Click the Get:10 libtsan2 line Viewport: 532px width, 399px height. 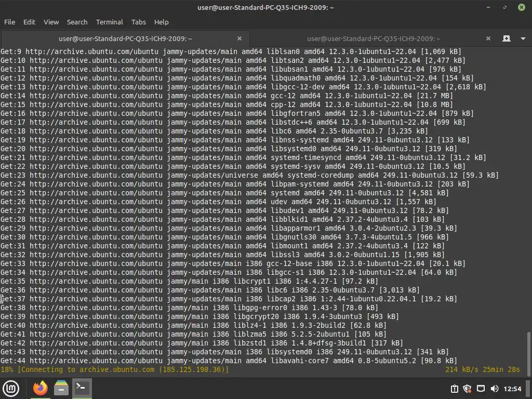[x=233, y=60]
